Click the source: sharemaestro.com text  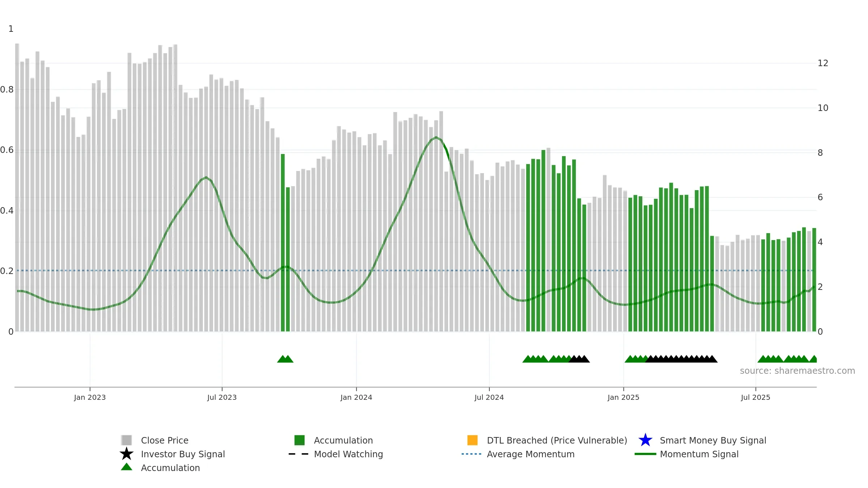coord(797,371)
